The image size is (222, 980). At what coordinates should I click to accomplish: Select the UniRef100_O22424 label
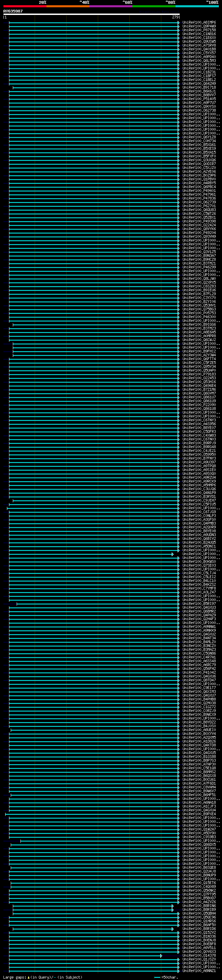pyautogui.click(x=199, y=225)
